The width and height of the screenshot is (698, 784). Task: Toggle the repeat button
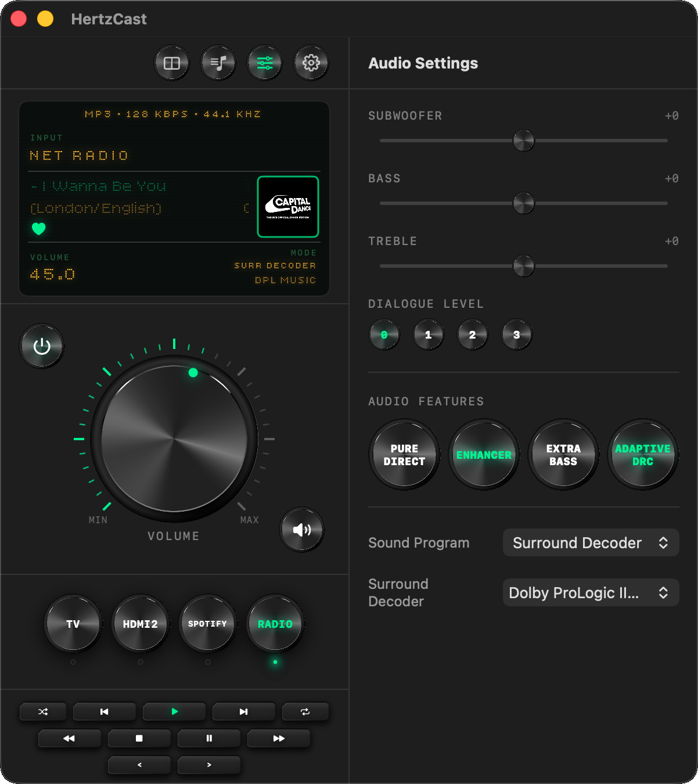pyautogui.click(x=305, y=711)
